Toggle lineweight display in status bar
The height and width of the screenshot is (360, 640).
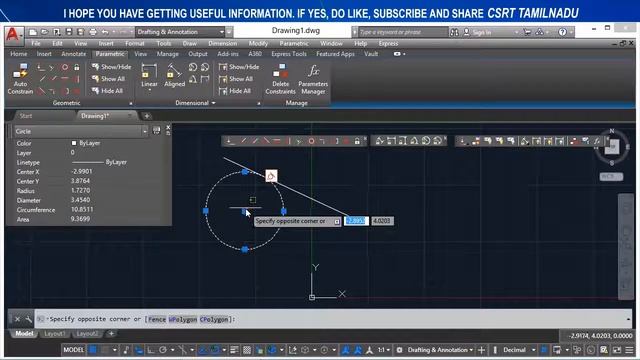[234, 350]
